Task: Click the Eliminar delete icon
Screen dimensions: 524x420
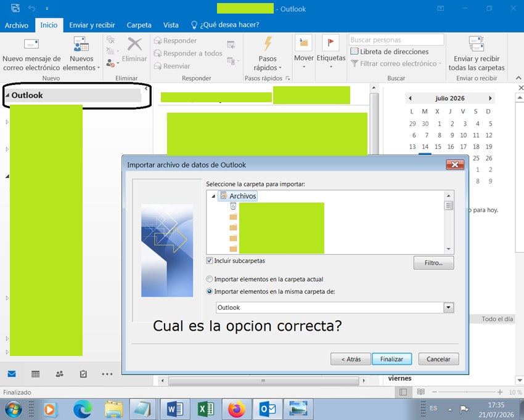Action: [x=134, y=50]
